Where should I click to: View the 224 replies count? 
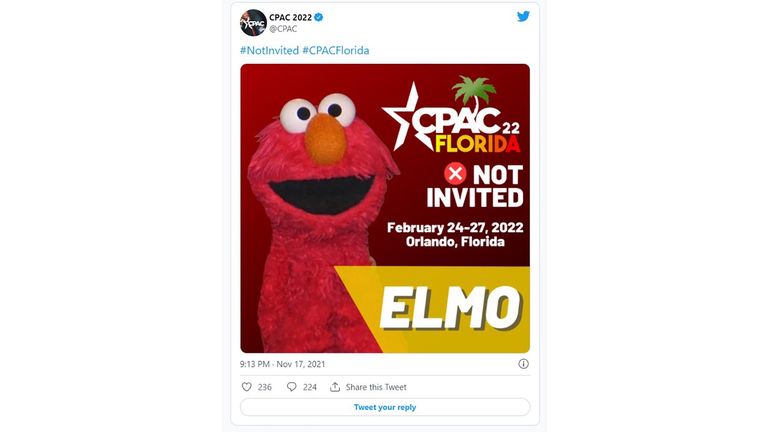(x=310, y=387)
